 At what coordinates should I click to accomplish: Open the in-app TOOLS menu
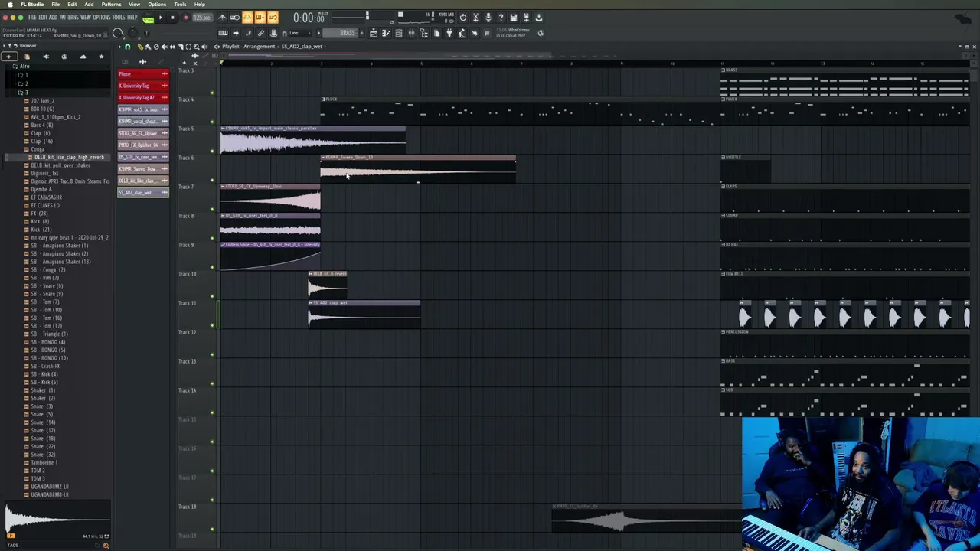[119, 18]
